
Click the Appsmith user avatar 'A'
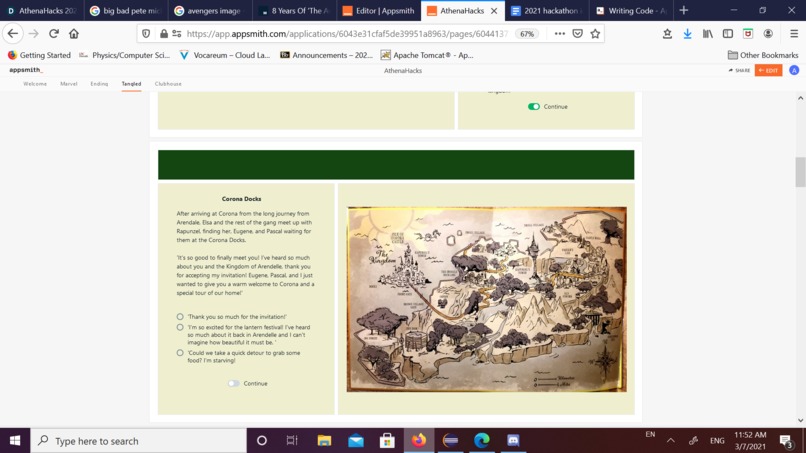[x=794, y=70]
